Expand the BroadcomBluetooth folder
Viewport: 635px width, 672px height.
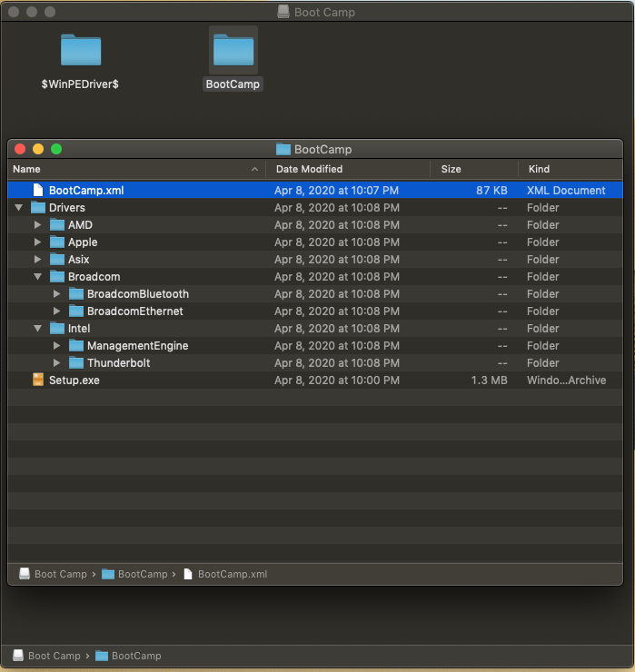point(56,294)
